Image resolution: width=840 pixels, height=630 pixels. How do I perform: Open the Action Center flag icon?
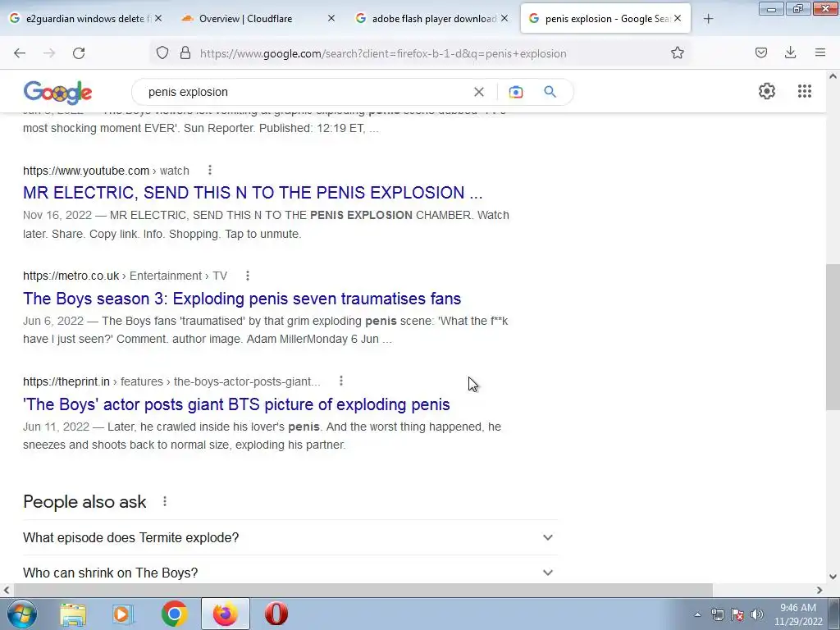pos(737,614)
